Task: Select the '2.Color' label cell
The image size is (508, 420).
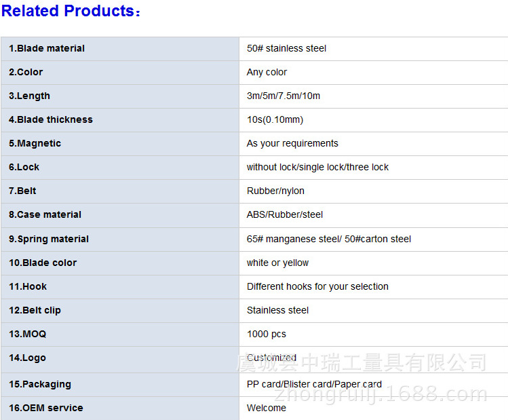Action: tap(26, 72)
